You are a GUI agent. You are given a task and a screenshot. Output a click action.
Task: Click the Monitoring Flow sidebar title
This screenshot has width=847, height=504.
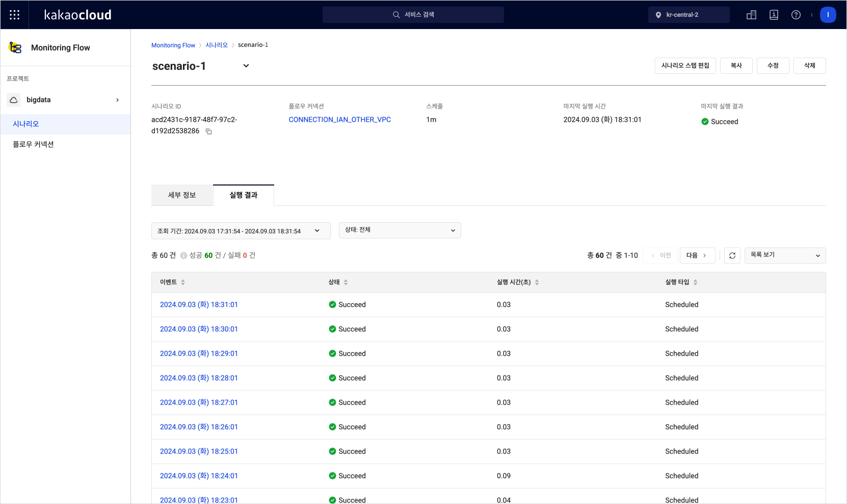61,47
